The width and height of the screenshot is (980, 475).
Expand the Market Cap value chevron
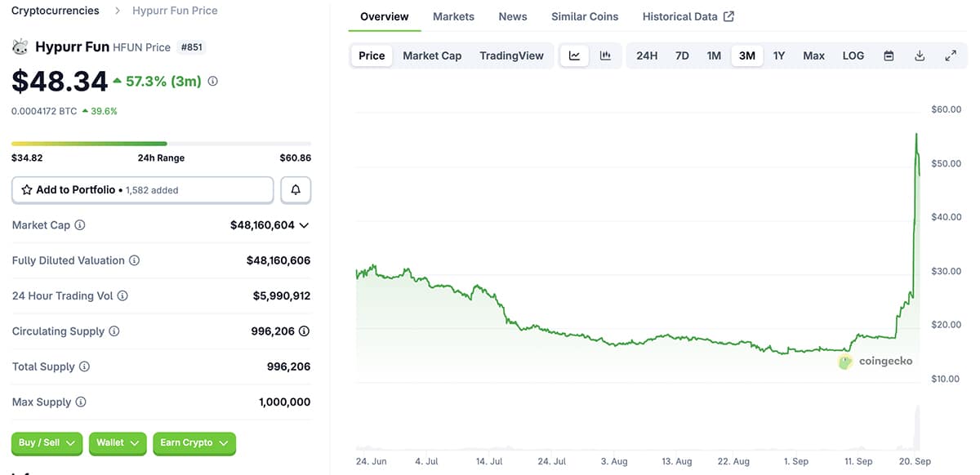(x=305, y=225)
